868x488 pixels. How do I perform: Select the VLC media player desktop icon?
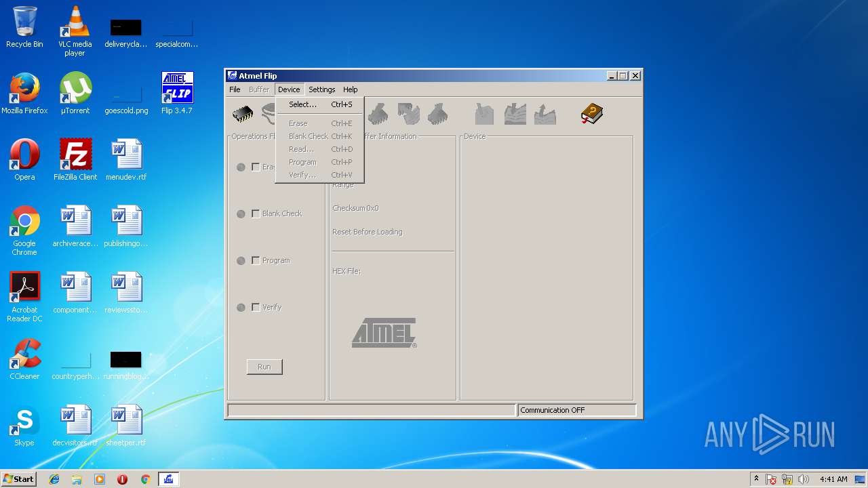pos(75,31)
